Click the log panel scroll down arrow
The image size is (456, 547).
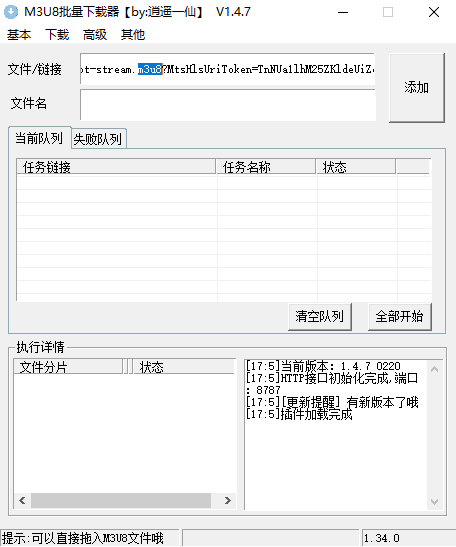434,502
